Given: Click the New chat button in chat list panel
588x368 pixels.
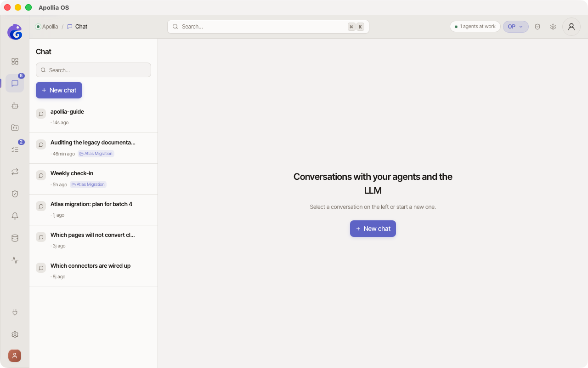Looking at the screenshot, I should (59, 90).
